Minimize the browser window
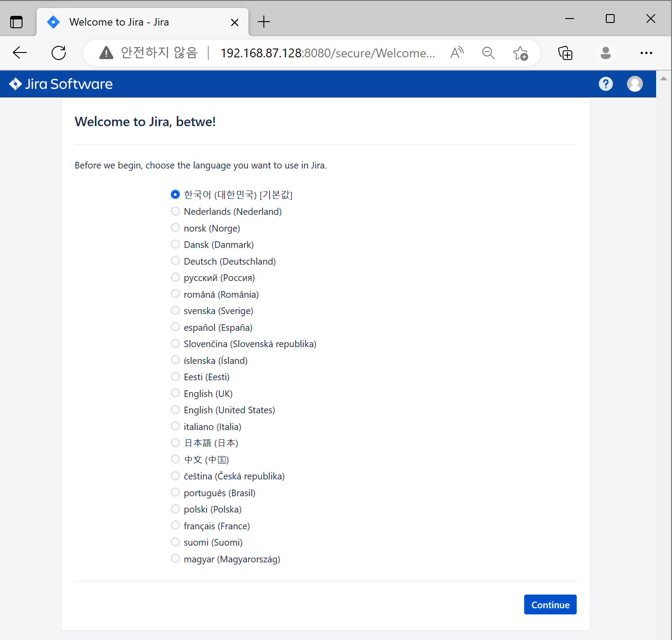 (x=570, y=19)
